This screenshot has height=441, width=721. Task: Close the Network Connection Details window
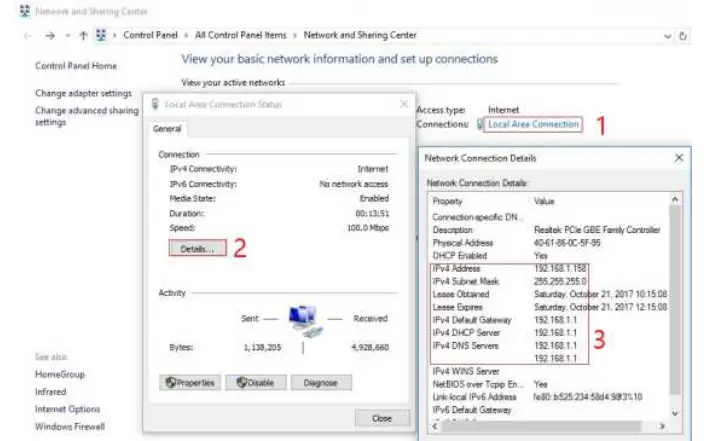point(679,158)
